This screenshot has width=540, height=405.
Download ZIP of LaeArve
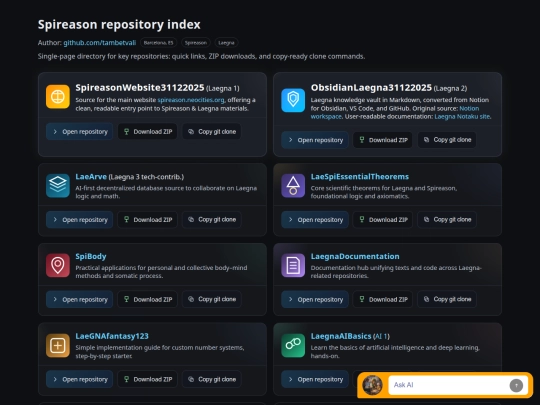point(147,220)
